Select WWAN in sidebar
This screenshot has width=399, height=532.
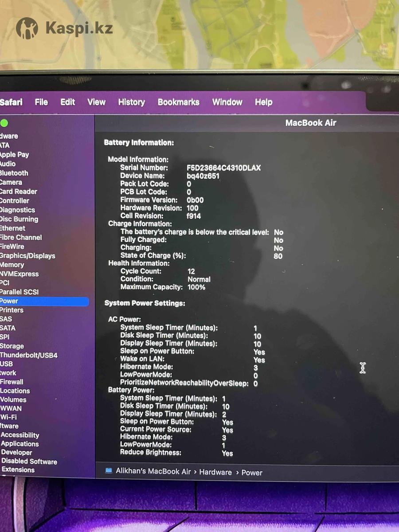(x=11, y=408)
